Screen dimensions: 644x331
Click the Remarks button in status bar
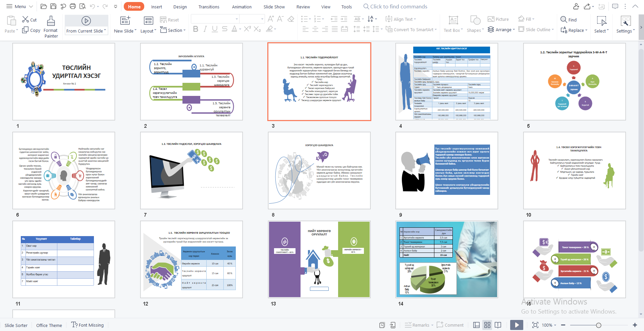[419, 325]
